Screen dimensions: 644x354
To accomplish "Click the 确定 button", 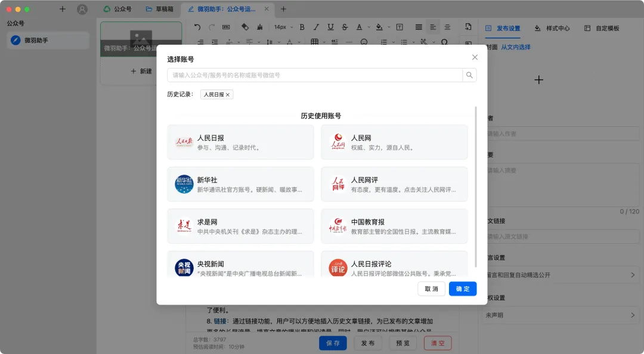I will point(463,288).
